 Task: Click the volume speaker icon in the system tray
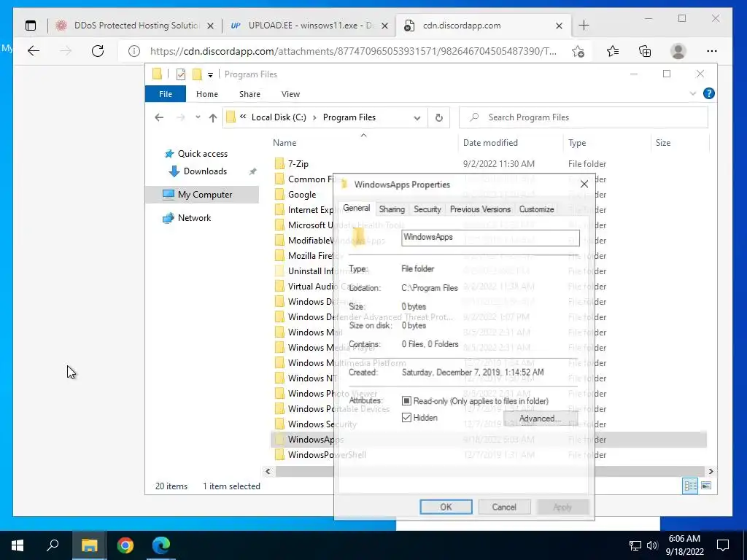click(651, 545)
